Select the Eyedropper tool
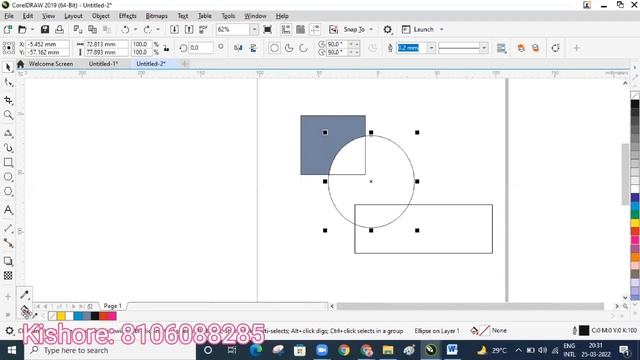This screenshot has width=640, height=360. pos(24,294)
